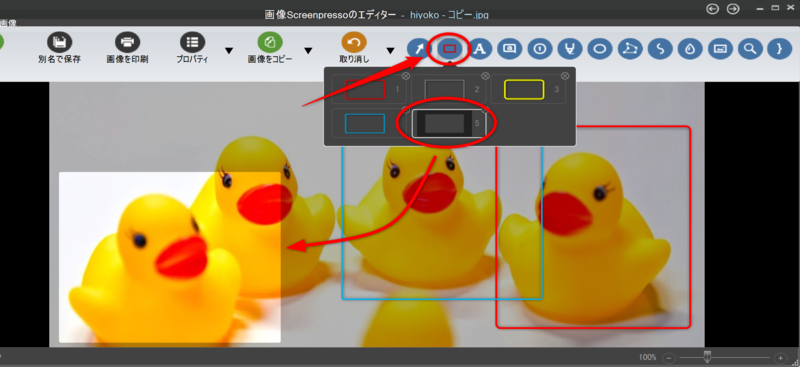Click the back arrow in title bar
Image resolution: width=800 pixels, height=367 pixels.
pyautogui.click(x=713, y=9)
